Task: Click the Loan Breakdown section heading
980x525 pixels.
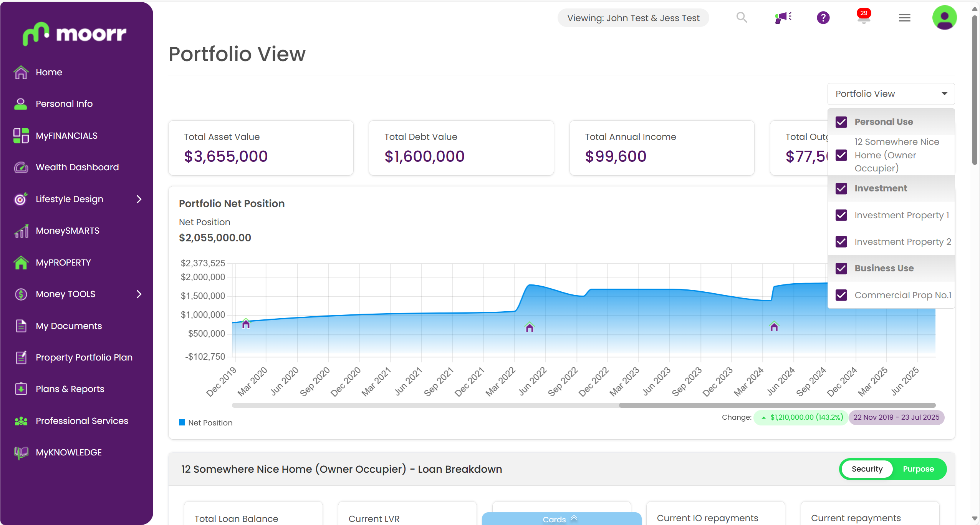Action: [341, 469]
